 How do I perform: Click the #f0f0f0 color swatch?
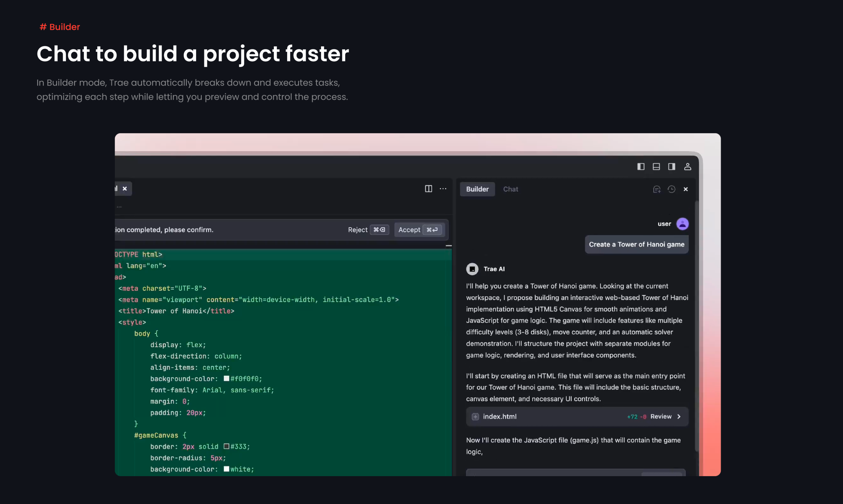(x=226, y=378)
